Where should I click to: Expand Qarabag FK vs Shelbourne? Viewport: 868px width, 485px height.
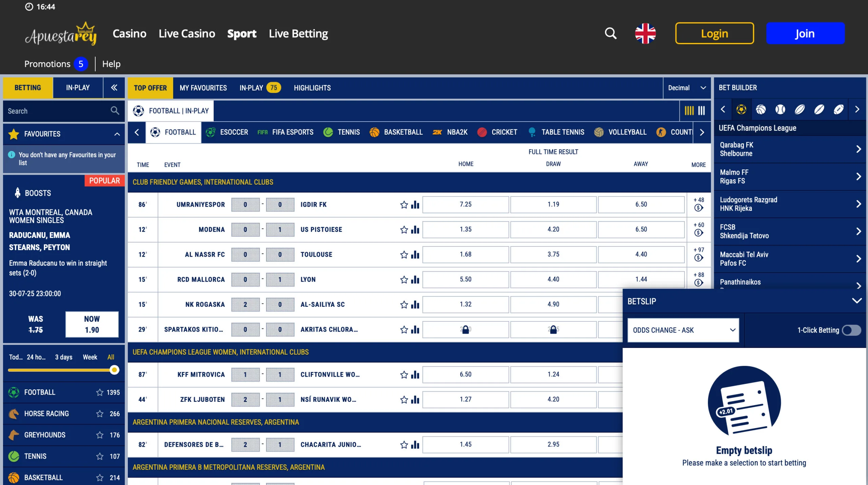pyautogui.click(x=790, y=149)
